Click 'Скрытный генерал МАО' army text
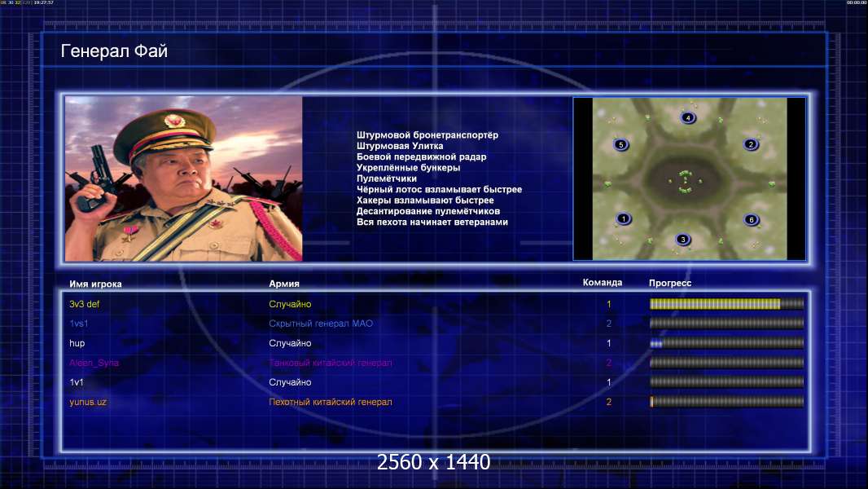 tap(321, 324)
